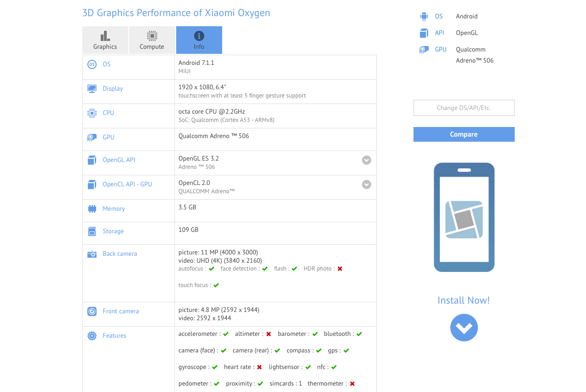Click the Back camera icon
586x392 pixels.
(92, 254)
